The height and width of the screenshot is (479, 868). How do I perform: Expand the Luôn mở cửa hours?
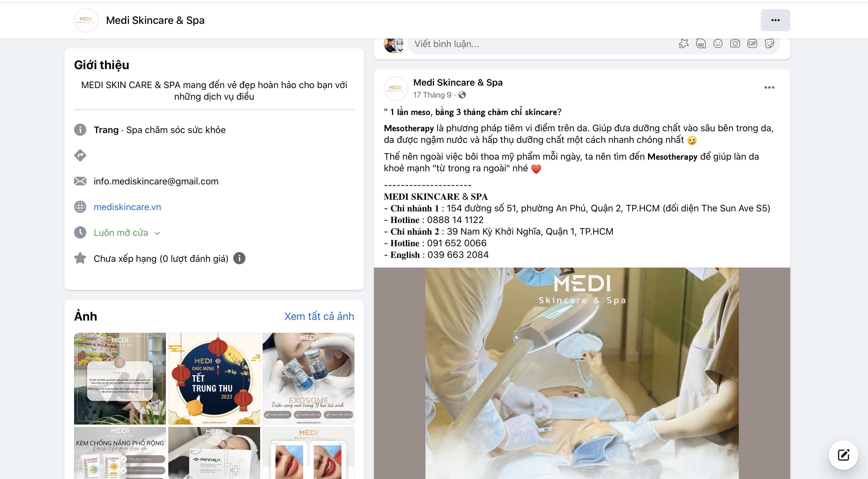pyautogui.click(x=127, y=233)
